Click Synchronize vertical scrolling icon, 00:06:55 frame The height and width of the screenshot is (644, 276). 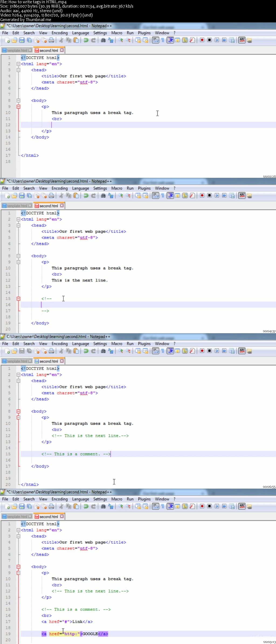click(138, 351)
